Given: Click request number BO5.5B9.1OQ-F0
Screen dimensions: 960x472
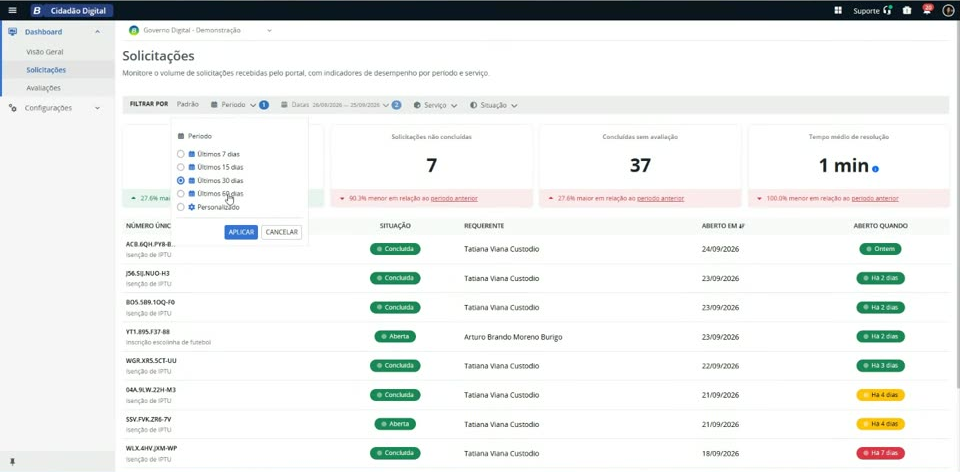Looking at the screenshot, I should 150,302.
